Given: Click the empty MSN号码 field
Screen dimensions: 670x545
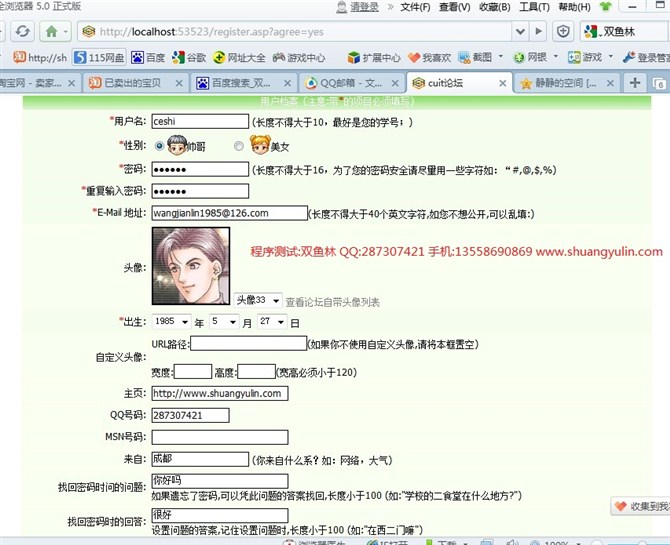Looking at the screenshot, I should point(220,437).
